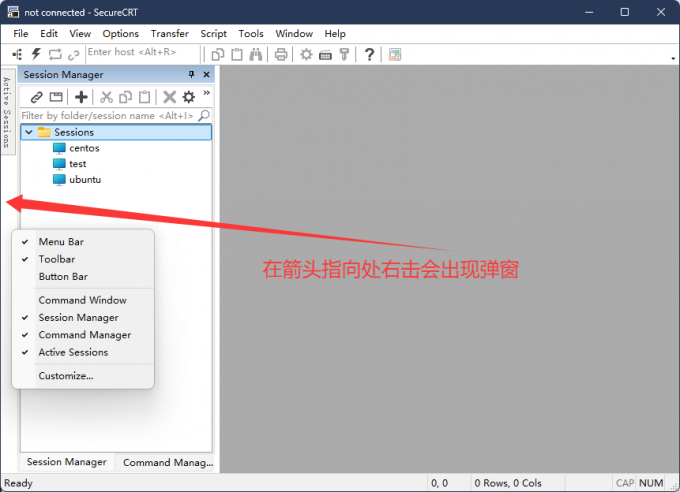Viewport: 680px width, 492px height.
Task: Pin the Session Manager panel
Action: pyautogui.click(x=191, y=75)
